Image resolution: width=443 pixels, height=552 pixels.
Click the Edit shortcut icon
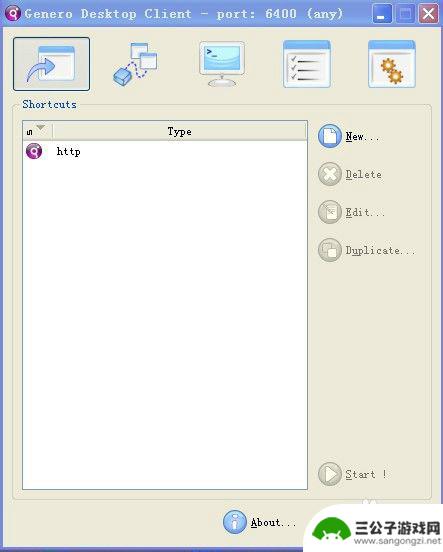tap(330, 212)
